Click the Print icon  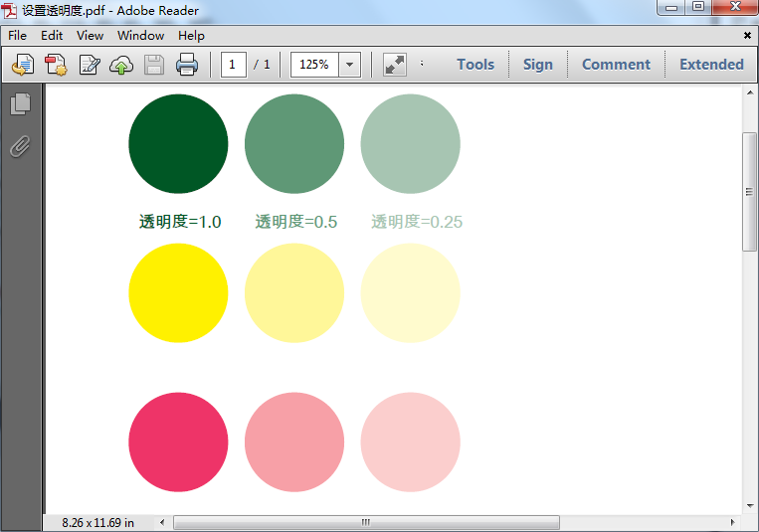tap(187, 65)
